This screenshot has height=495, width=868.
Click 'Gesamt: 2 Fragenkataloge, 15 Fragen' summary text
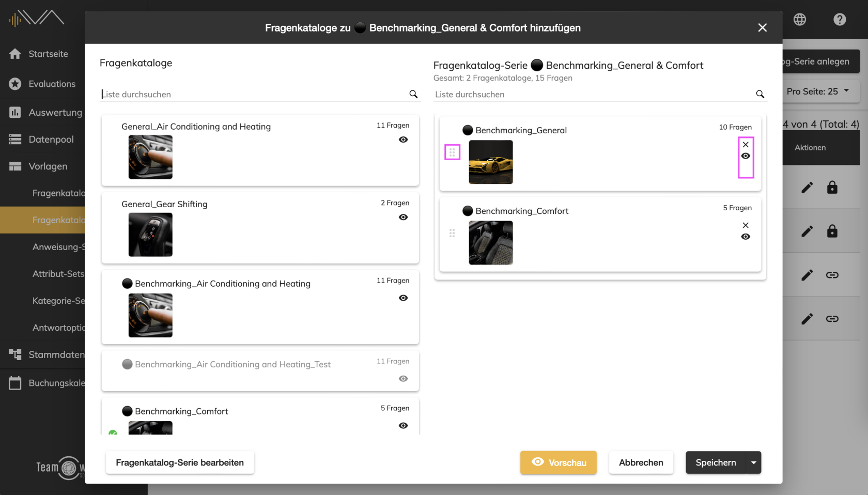pos(503,78)
